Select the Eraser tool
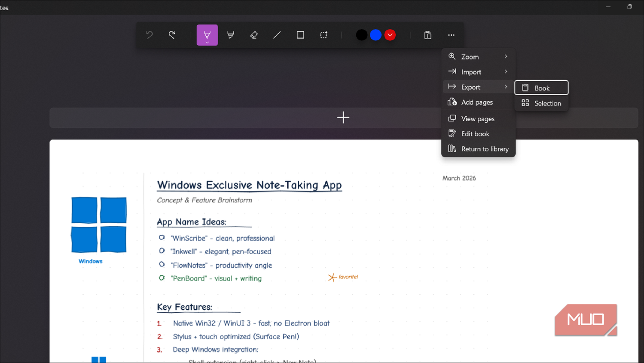 [254, 35]
